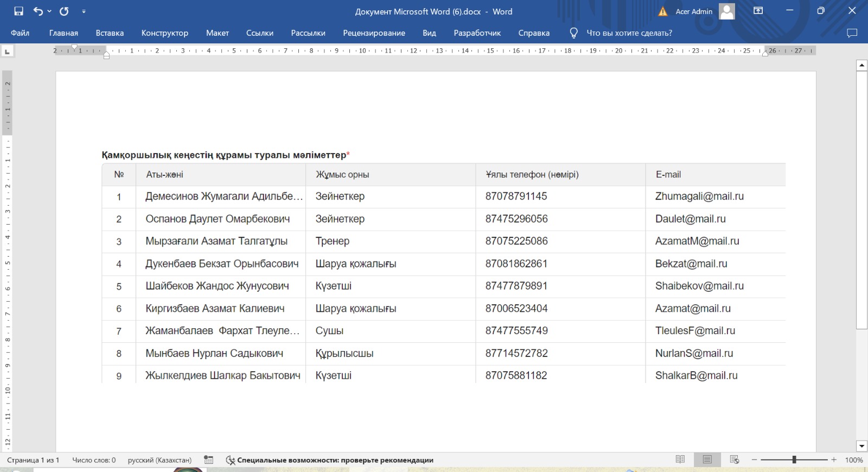Switch to Print Layout view
The height and width of the screenshot is (472, 868).
pyautogui.click(x=707, y=460)
